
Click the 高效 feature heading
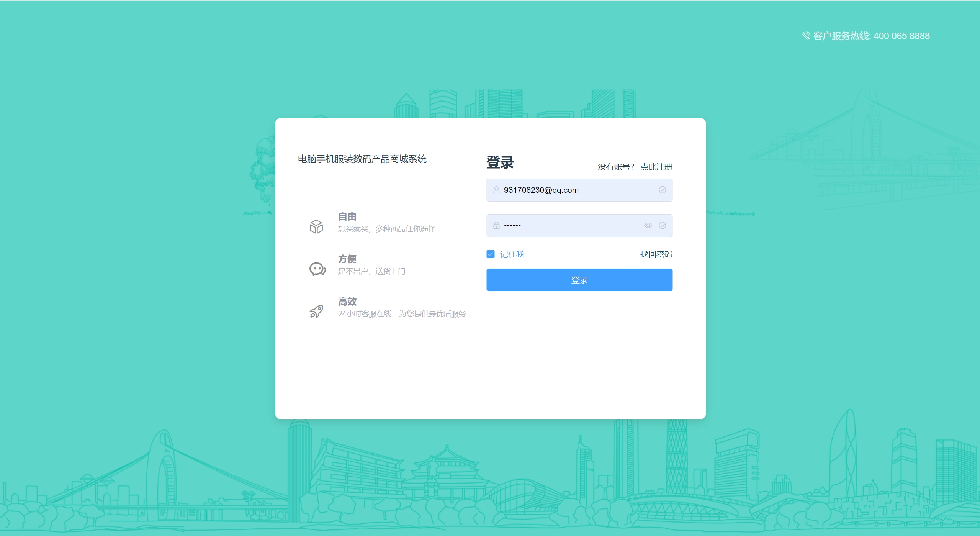pyautogui.click(x=347, y=302)
